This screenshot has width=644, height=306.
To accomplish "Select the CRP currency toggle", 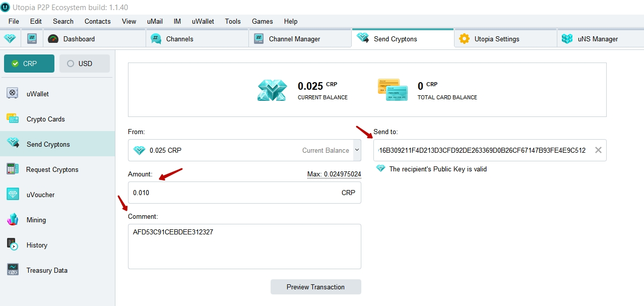I will [x=29, y=64].
